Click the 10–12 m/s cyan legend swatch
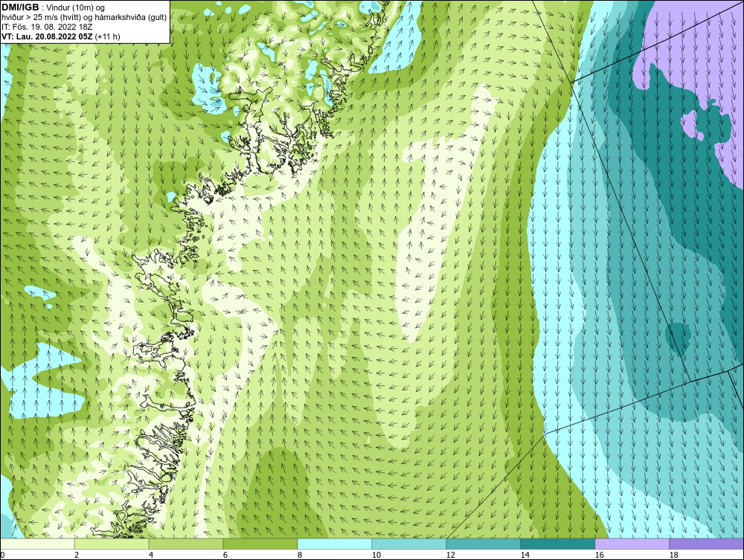 (x=409, y=544)
